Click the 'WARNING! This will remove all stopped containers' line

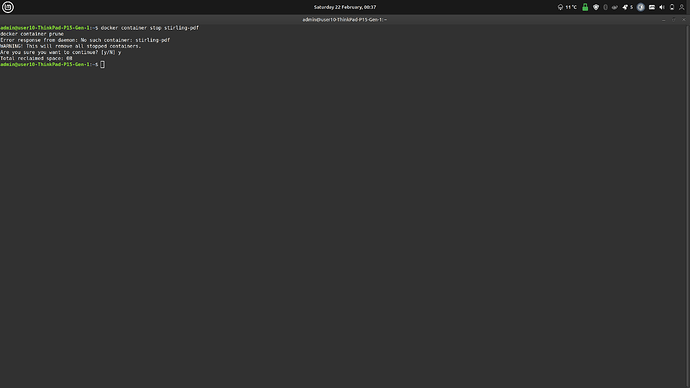[70, 46]
